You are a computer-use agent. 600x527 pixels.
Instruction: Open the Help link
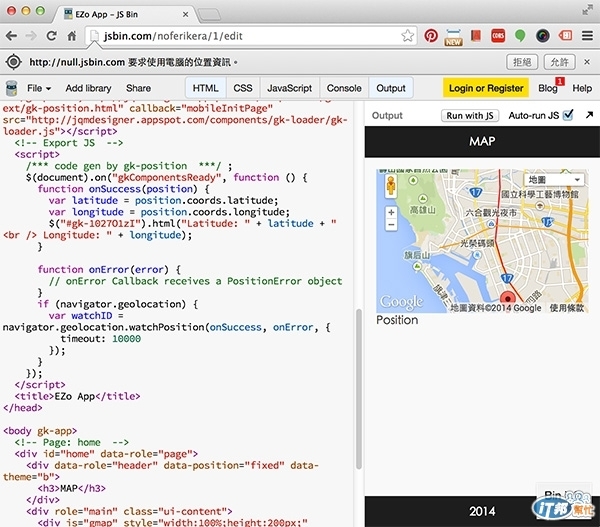pyautogui.click(x=582, y=88)
